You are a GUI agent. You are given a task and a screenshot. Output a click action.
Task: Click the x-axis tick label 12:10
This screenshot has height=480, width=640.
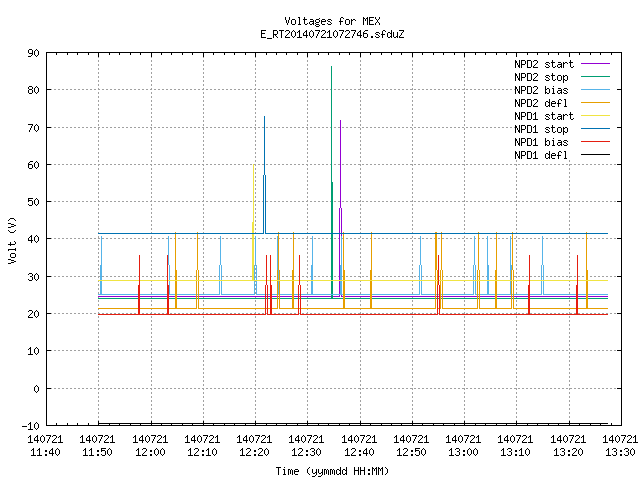202,452
